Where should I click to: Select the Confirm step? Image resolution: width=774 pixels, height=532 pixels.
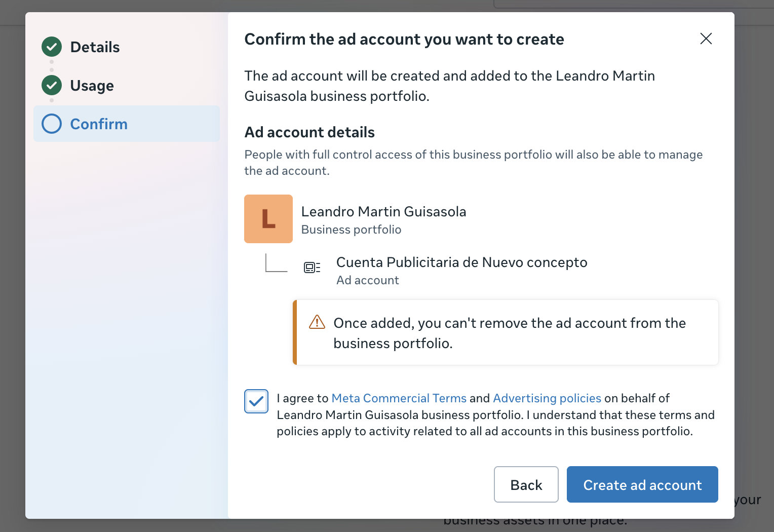click(127, 124)
